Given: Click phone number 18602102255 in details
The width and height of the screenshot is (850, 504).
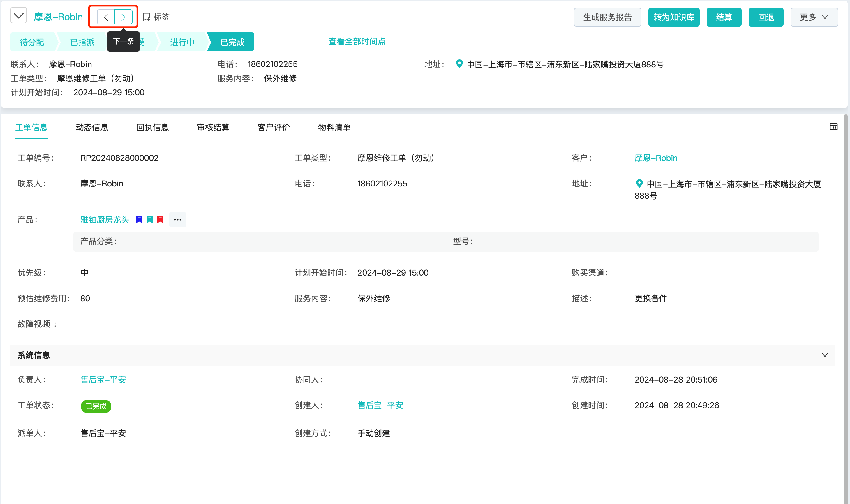Looking at the screenshot, I should point(382,184).
